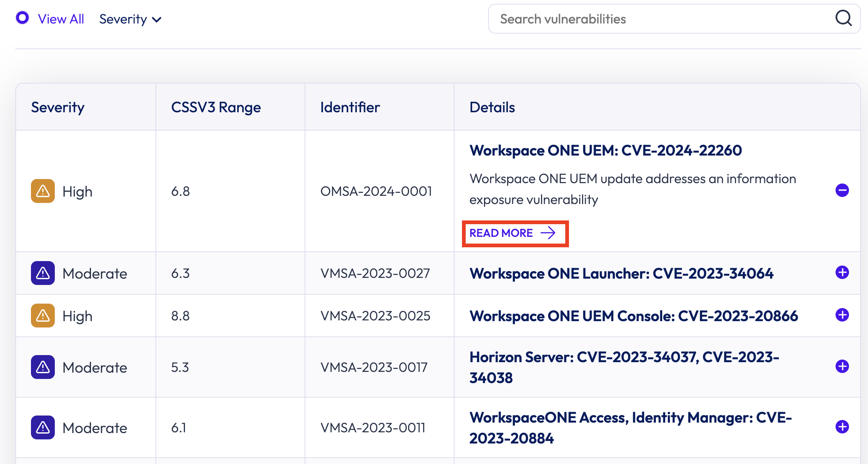Click the search magnifier icon
Viewport: 868px width, 464px height.
[843, 18]
